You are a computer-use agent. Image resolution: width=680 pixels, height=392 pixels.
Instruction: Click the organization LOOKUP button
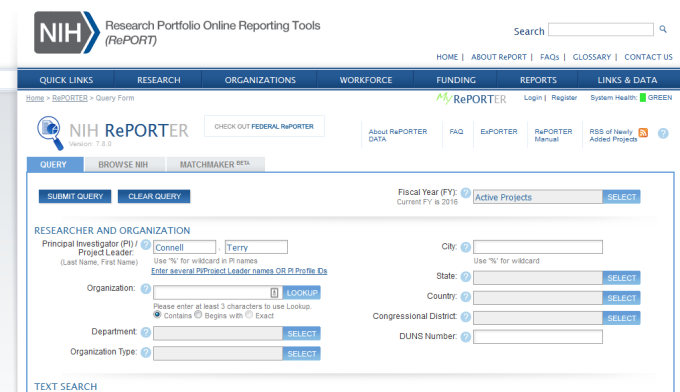(301, 293)
